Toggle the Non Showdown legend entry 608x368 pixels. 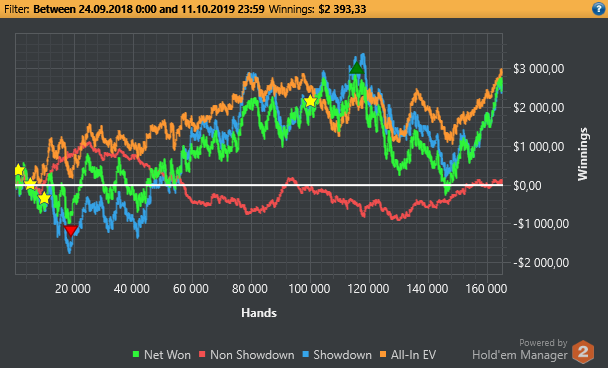tap(247, 354)
